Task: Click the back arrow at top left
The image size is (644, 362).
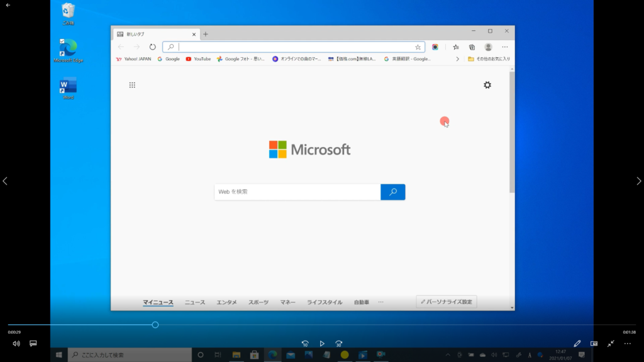Action: point(8,5)
